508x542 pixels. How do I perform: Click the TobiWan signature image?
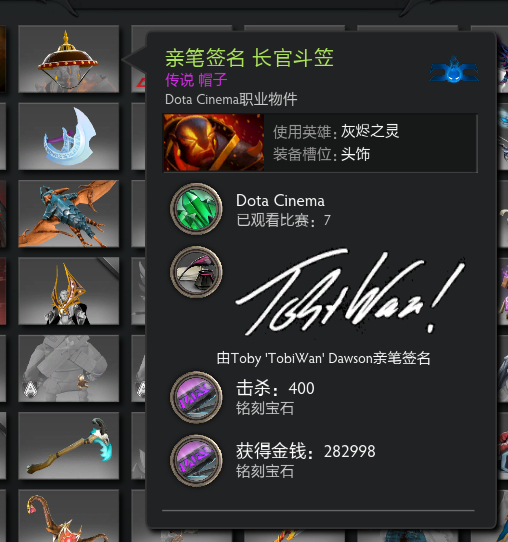click(x=350, y=292)
